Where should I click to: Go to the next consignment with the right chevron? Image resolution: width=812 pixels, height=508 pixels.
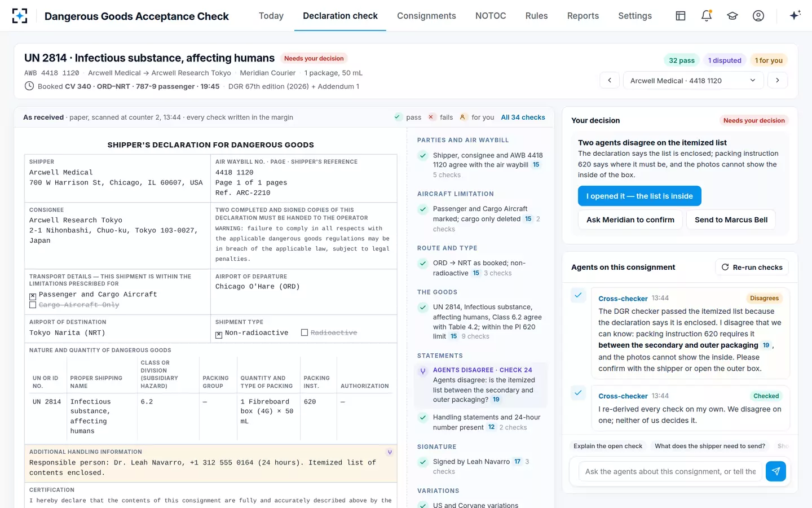pos(778,80)
